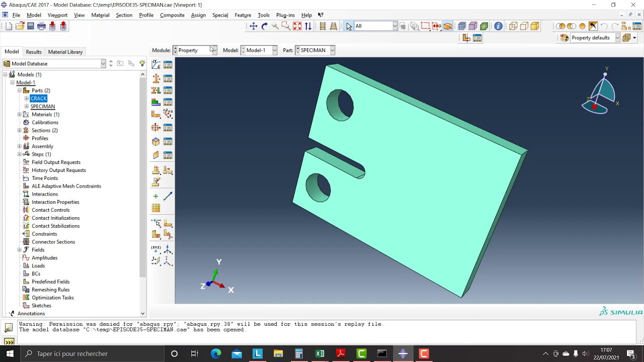Click the filter lightbulb icon in model tree
This screenshot has height=362, width=644.
[x=142, y=63]
